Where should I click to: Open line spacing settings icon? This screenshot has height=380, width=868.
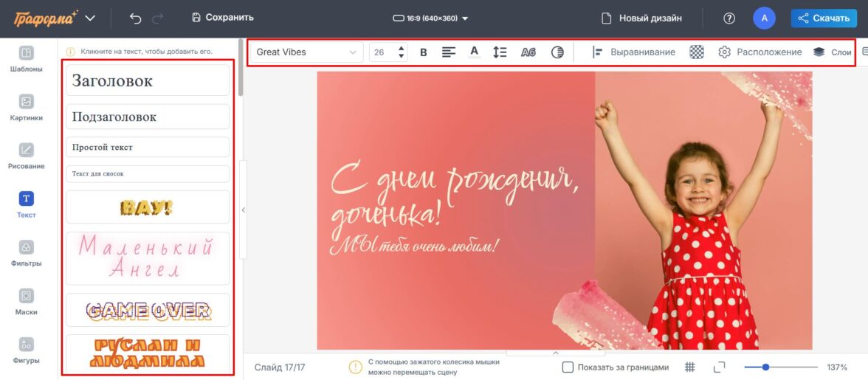tap(500, 52)
